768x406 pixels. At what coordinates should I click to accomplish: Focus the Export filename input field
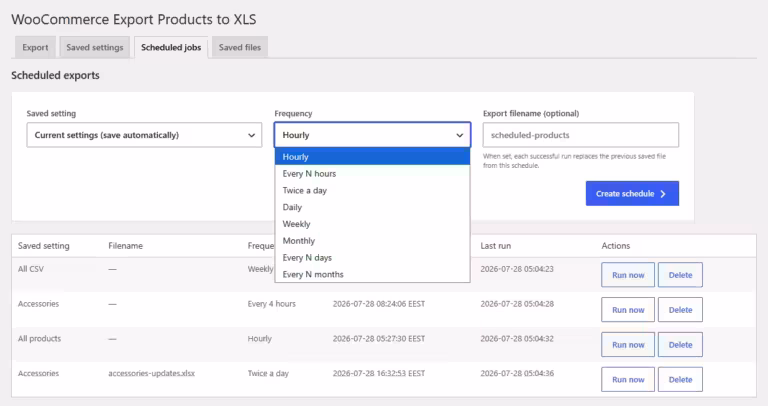[580, 135]
